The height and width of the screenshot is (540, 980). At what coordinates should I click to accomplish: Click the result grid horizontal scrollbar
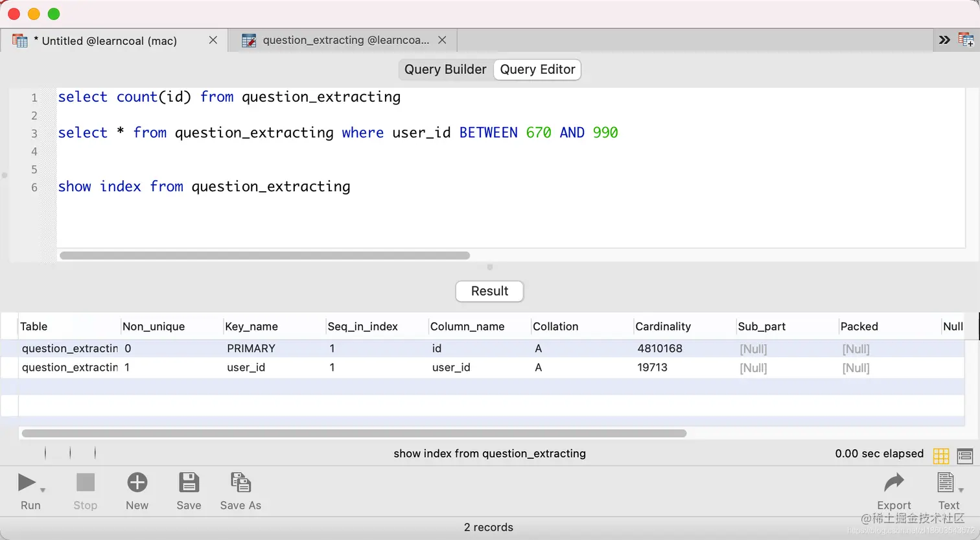354,433
